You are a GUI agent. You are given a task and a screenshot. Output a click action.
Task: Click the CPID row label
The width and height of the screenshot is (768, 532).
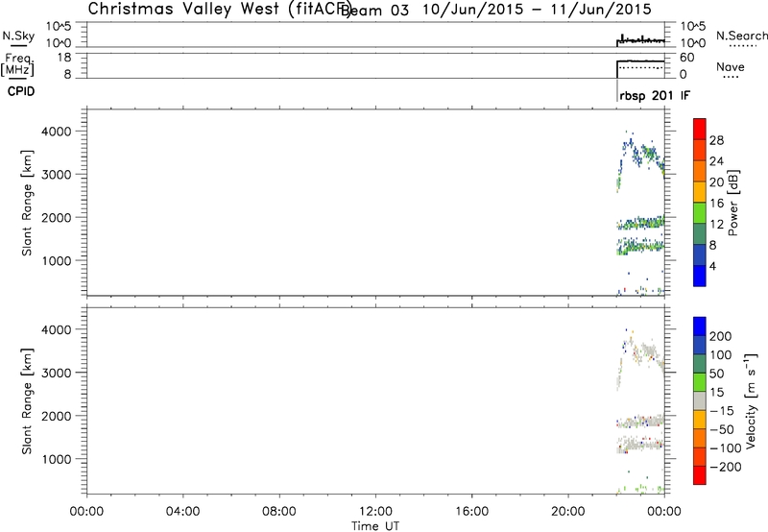click(21, 91)
